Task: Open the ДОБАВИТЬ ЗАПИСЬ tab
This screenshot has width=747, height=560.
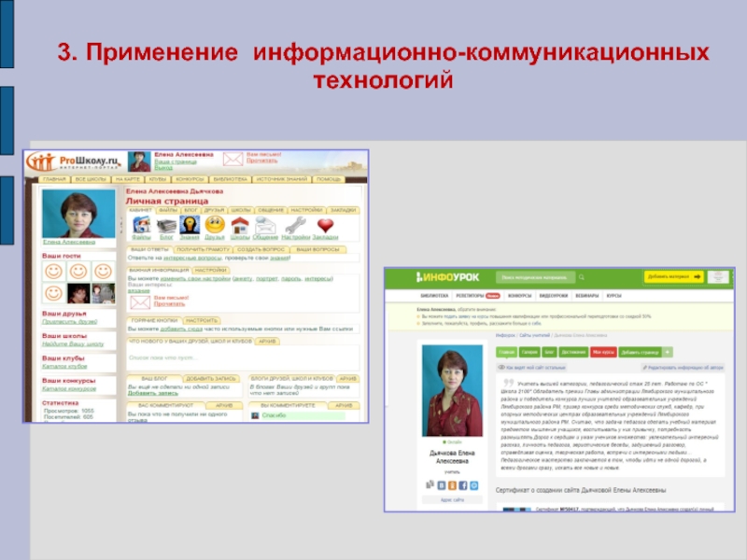Action: tap(211, 379)
